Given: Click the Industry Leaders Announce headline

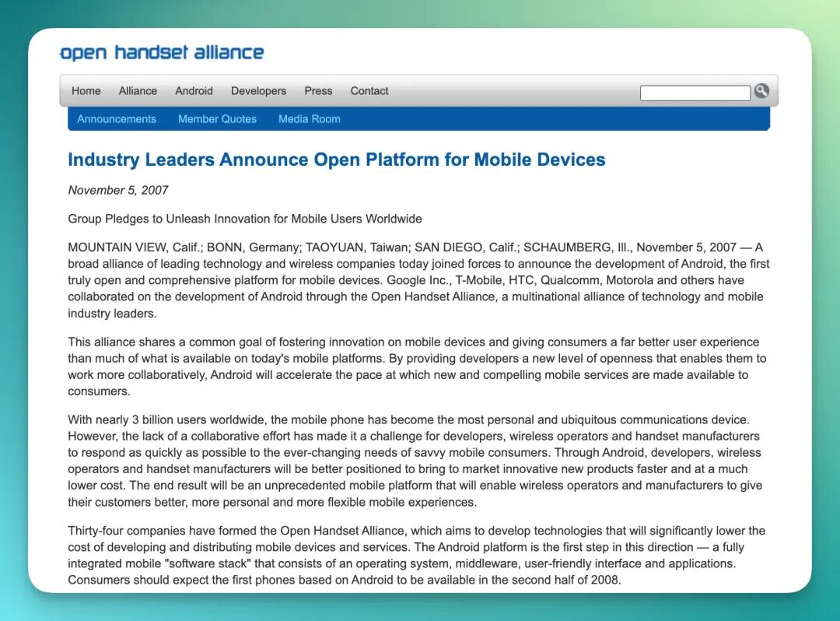Looking at the screenshot, I should click(337, 160).
